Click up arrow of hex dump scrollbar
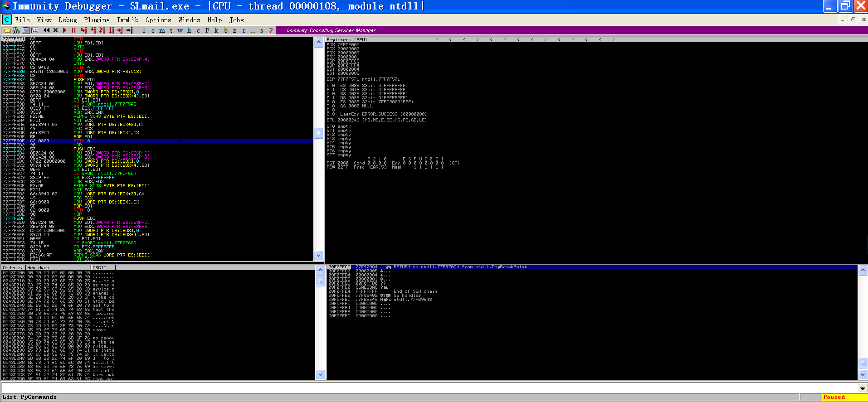The image size is (868, 402). (320, 270)
